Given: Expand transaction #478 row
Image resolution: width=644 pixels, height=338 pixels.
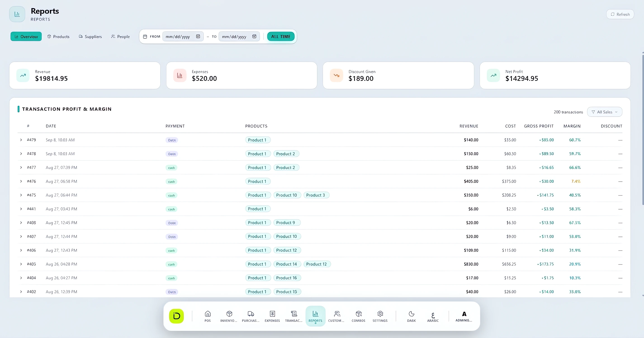Looking at the screenshot, I should tap(21, 154).
